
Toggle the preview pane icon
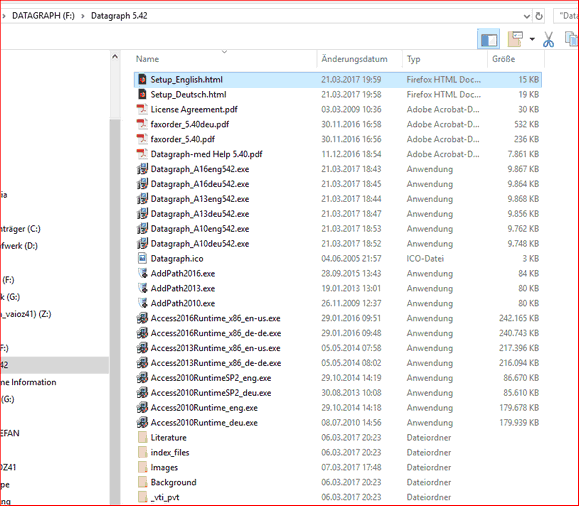point(489,39)
